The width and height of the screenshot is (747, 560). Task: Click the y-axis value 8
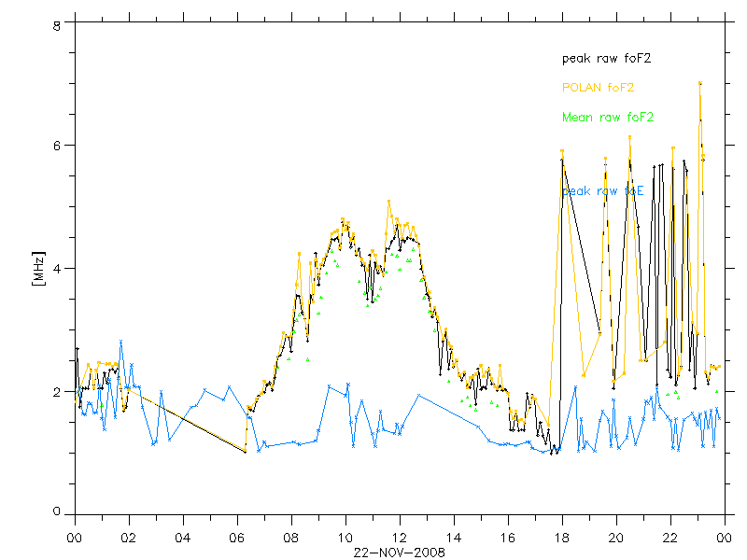pos(57,26)
